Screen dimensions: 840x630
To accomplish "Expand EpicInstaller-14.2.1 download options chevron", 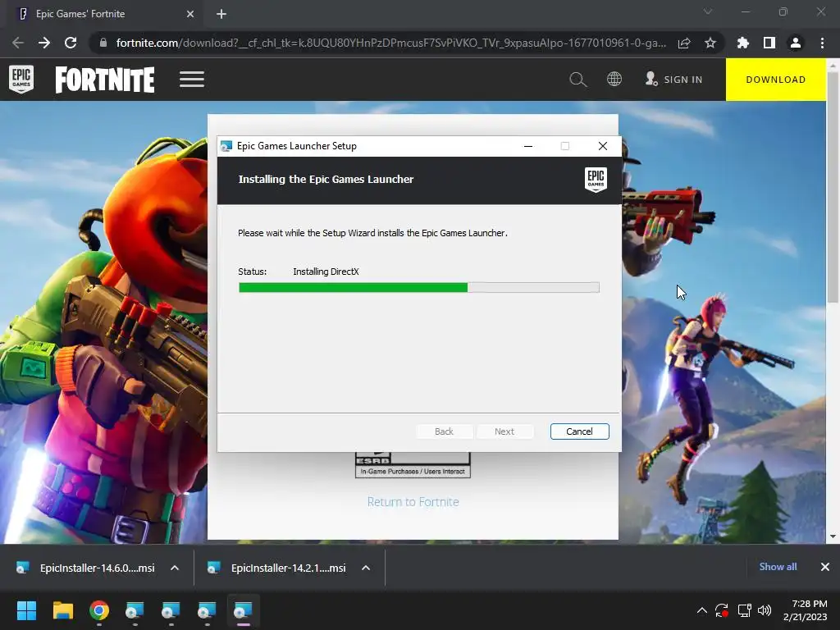I will coord(366,568).
